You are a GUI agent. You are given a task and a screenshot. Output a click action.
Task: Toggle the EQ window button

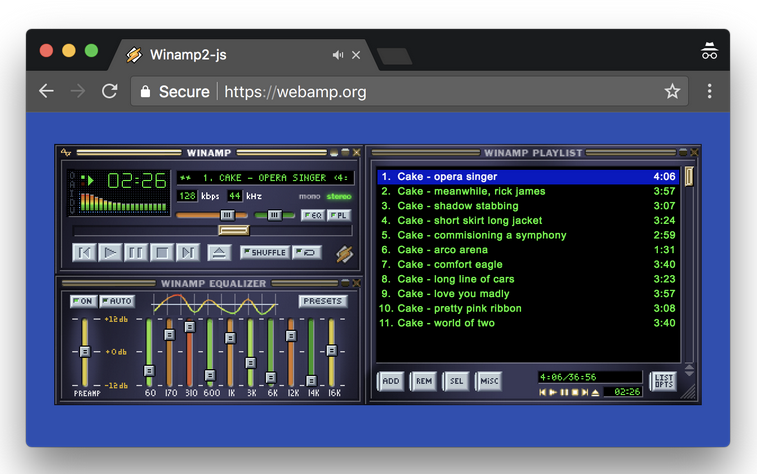pos(313,215)
